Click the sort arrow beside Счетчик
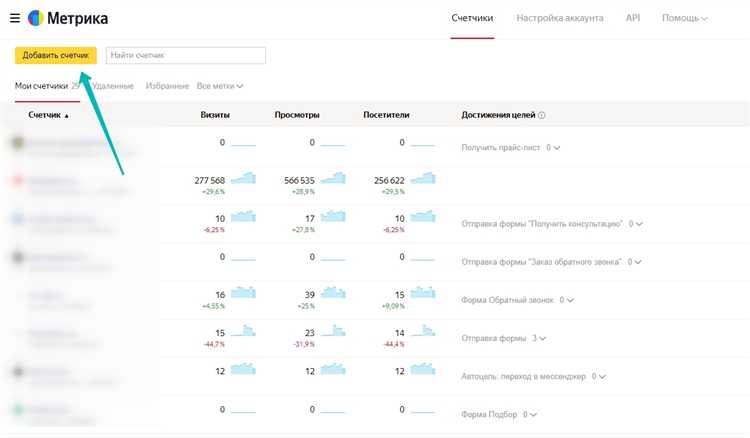Viewport: 750px width, 438px height. 66,116
